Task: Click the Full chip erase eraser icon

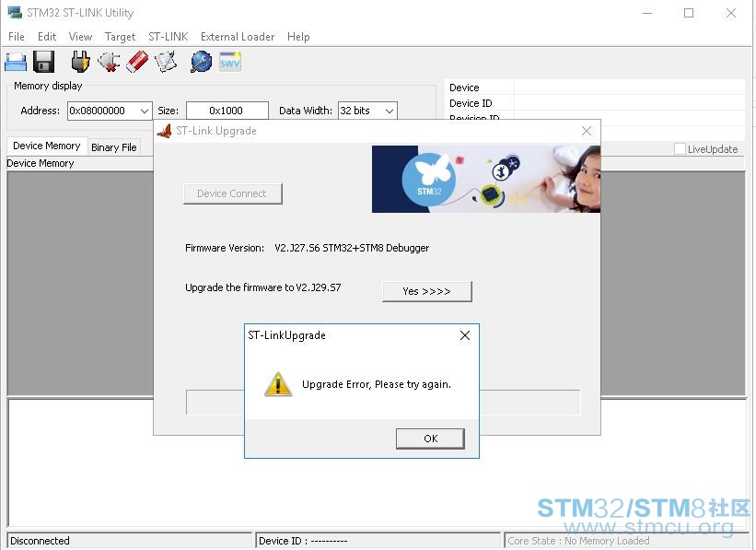Action: (x=137, y=63)
